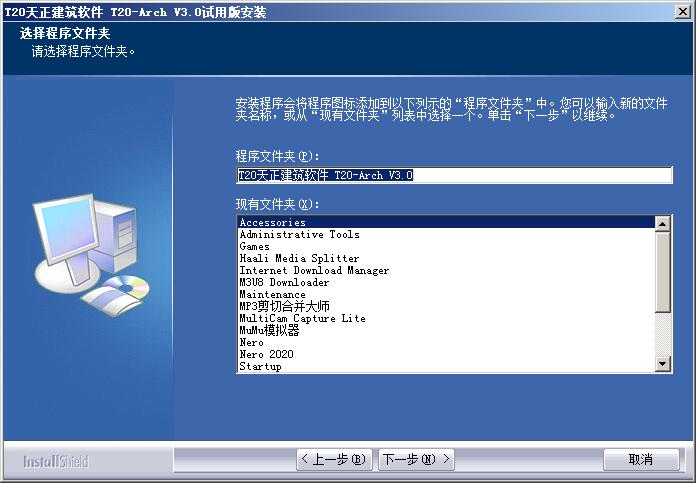Viewport: 696px width, 483px height.
Task: Click the folder list scrollbar thumb
Action: (x=662, y=272)
